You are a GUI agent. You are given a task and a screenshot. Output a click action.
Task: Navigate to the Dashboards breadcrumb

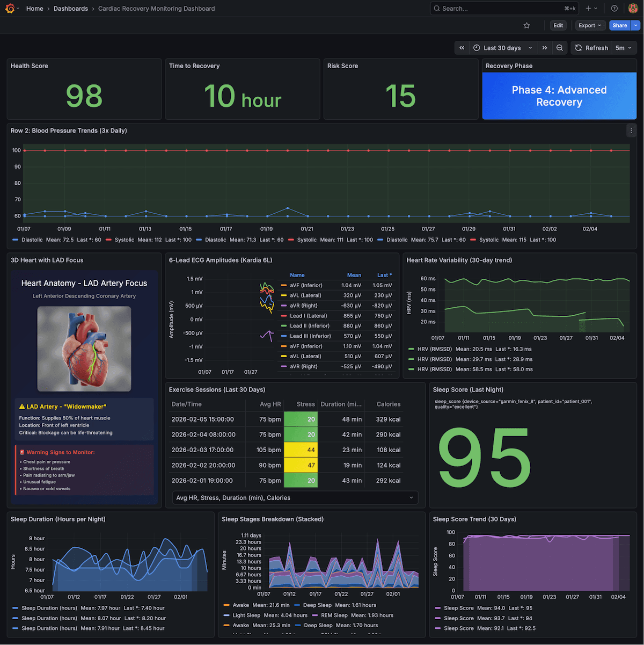click(x=71, y=8)
